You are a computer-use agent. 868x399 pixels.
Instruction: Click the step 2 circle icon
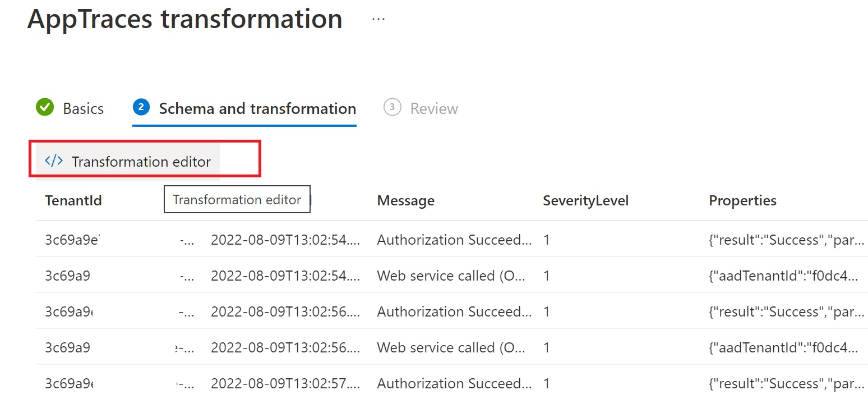click(141, 107)
